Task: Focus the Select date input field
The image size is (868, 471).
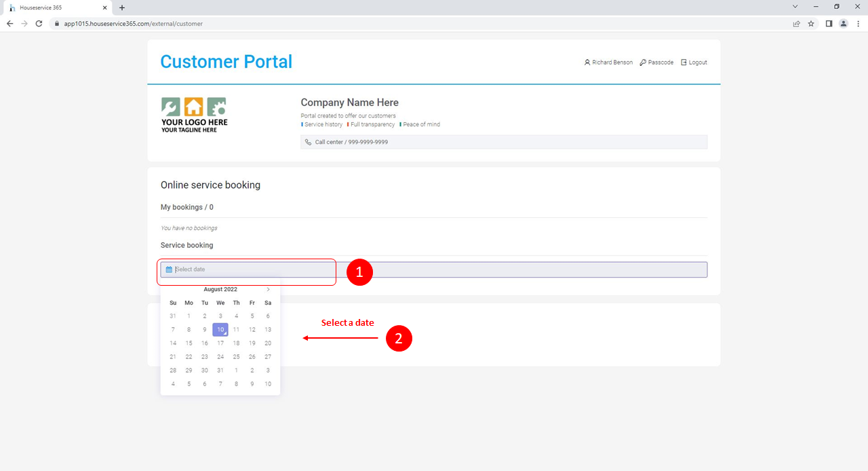Action: [434, 269]
